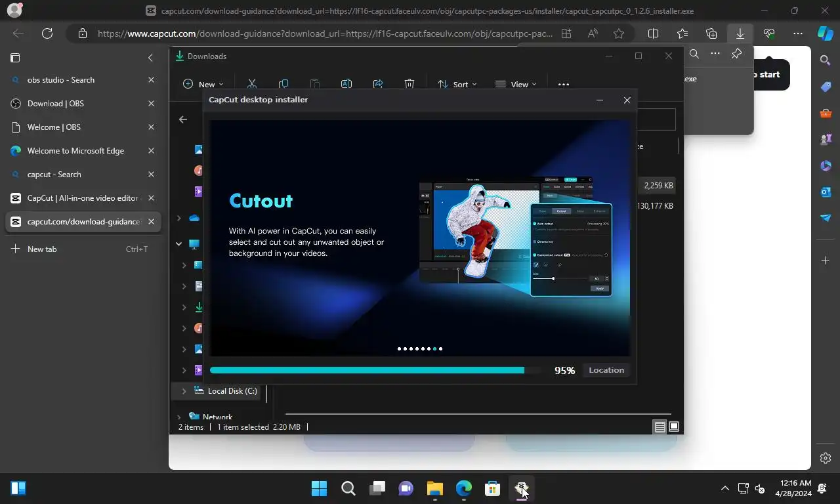This screenshot has height=504, width=840.
Task: Open the New dropdown in File Explorer
Action: pos(203,84)
